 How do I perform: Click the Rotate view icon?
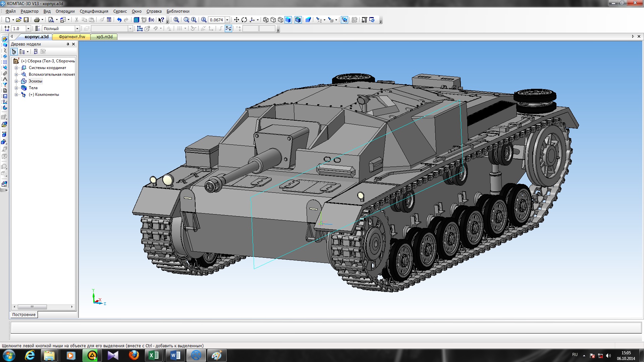tap(244, 20)
